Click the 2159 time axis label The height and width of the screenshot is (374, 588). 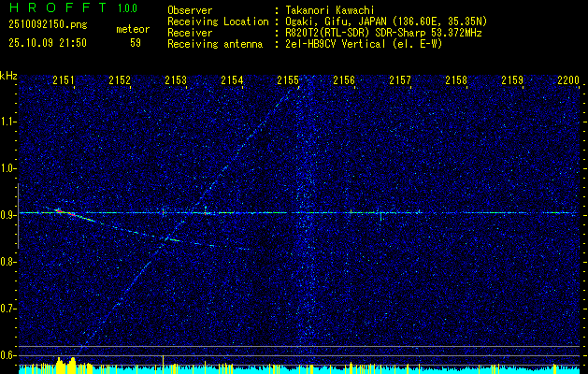tap(512, 79)
